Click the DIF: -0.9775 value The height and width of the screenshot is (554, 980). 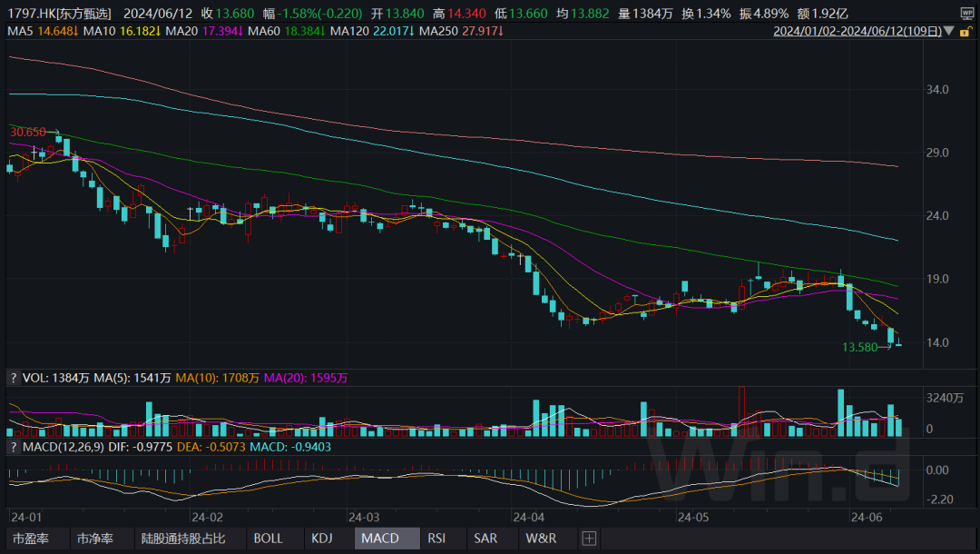click(141, 447)
